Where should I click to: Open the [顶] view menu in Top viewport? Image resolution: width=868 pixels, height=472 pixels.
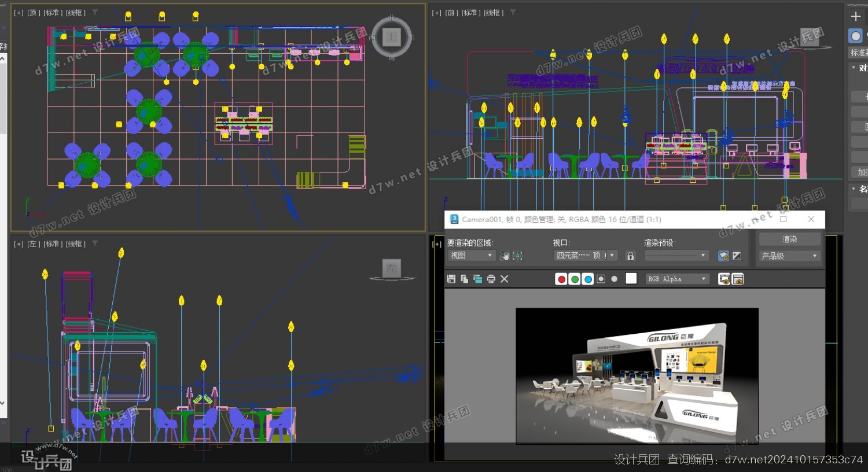pyautogui.click(x=34, y=13)
